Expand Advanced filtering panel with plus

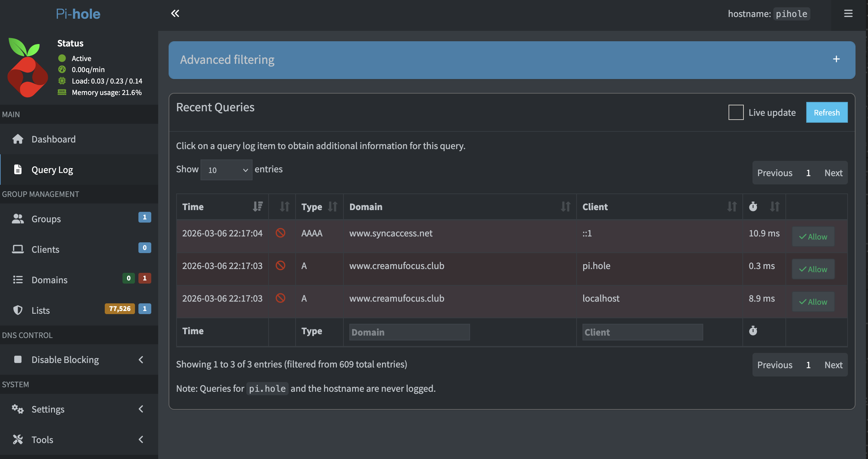coord(836,59)
